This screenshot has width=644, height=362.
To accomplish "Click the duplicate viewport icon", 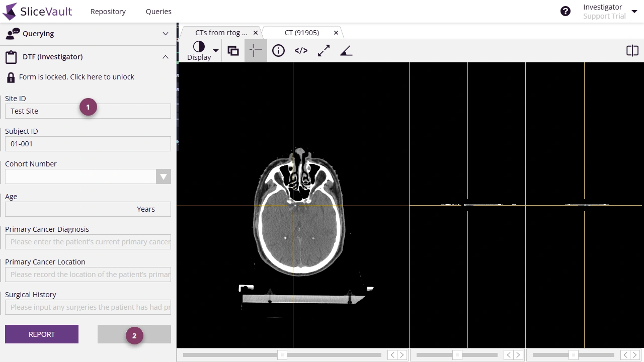I will pyautogui.click(x=232, y=50).
